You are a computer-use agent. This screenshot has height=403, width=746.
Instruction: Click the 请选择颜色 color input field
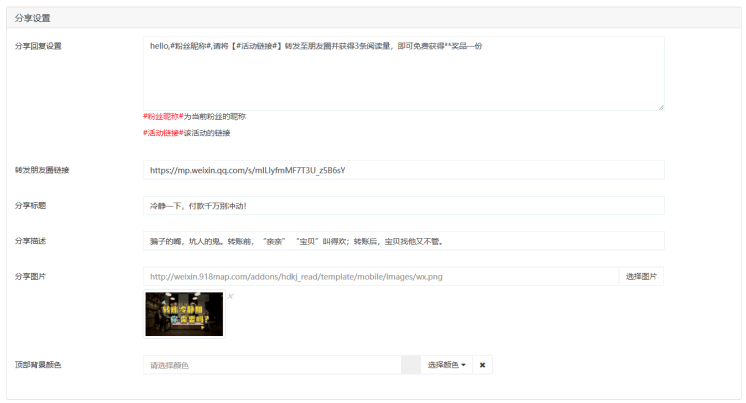coord(272,365)
